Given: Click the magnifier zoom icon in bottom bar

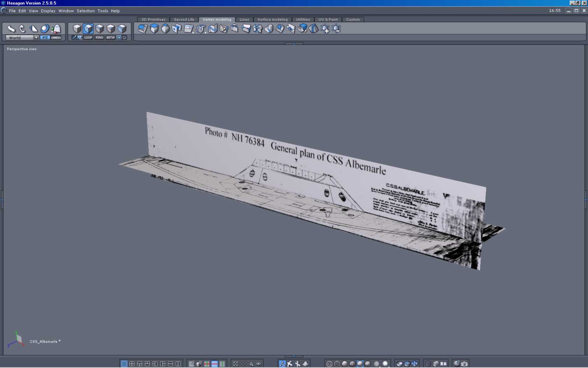Looking at the screenshot, I should pyautogui.click(x=251, y=364).
